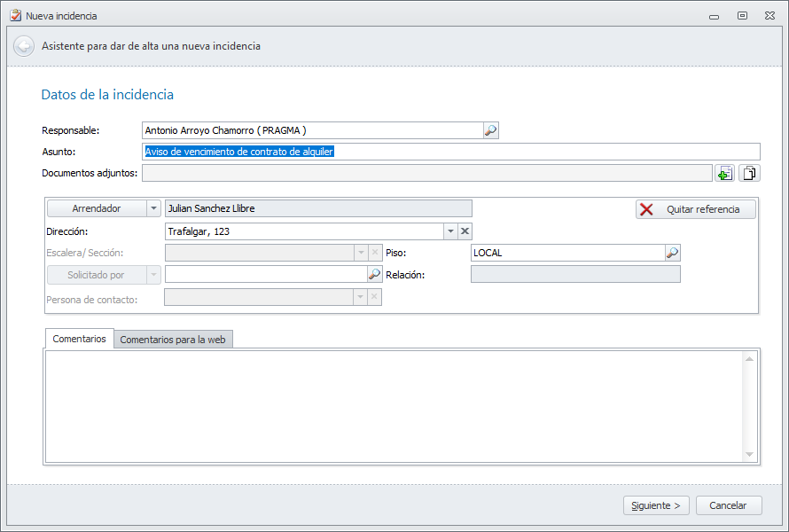The image size is (789, 532).
Task: Click the Nueva incidencia title bar icon
Action: [15, 15]
